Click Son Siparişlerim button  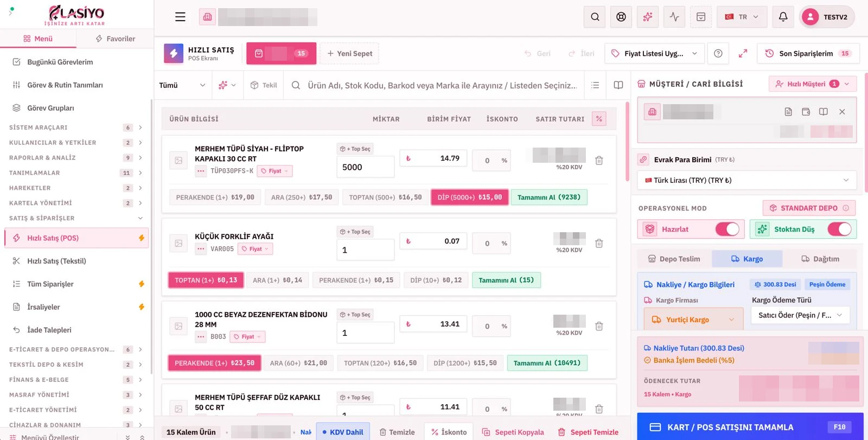(808, 53)
